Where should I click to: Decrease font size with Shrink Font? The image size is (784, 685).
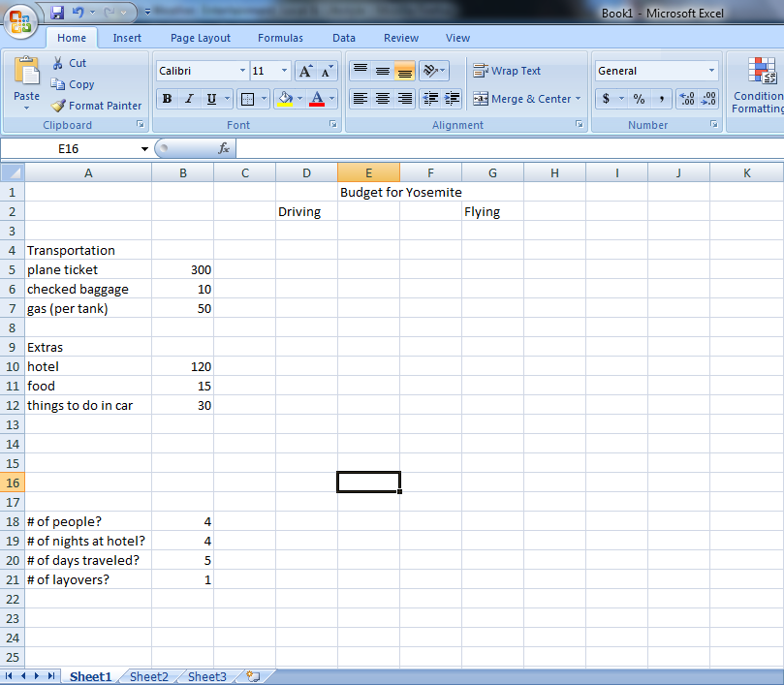[327, 71]
